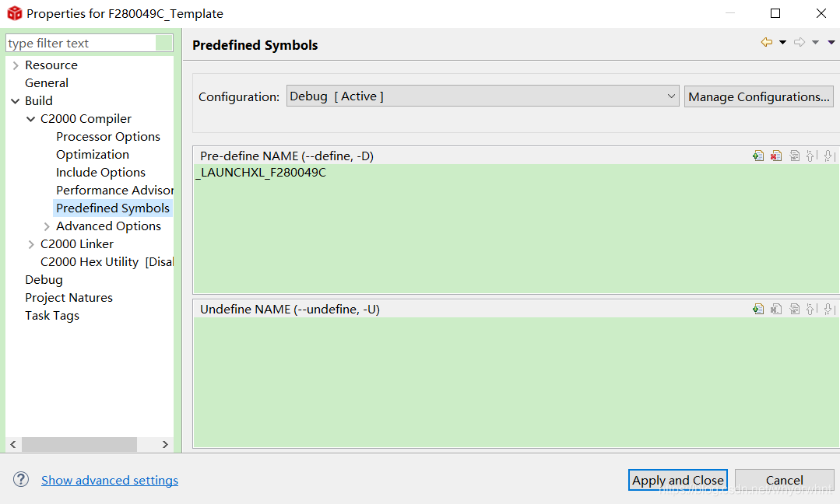Focus the type filter text field
Image resolution: width=840 pixels, height=504 pixels.
click(90, 43)
